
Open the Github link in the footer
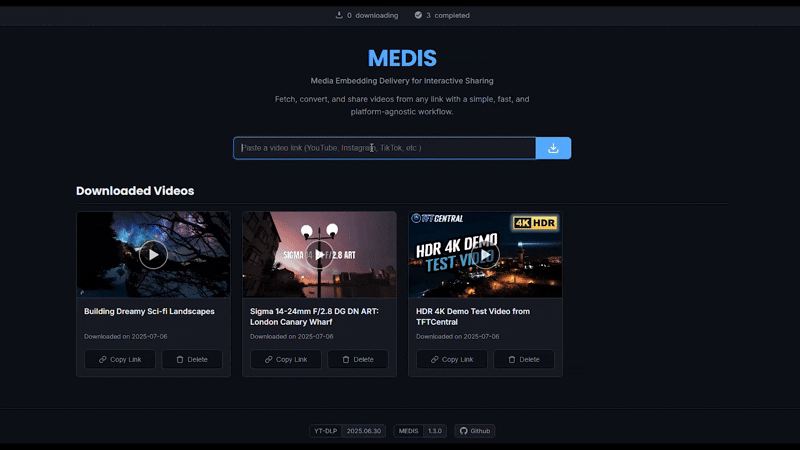click(474, 431)
